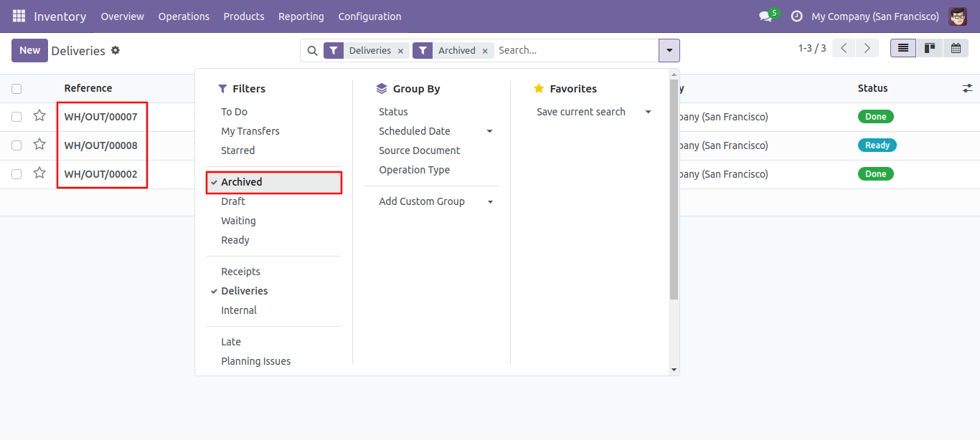Click the Deliveries gear settings icon

tap(116, 50)
